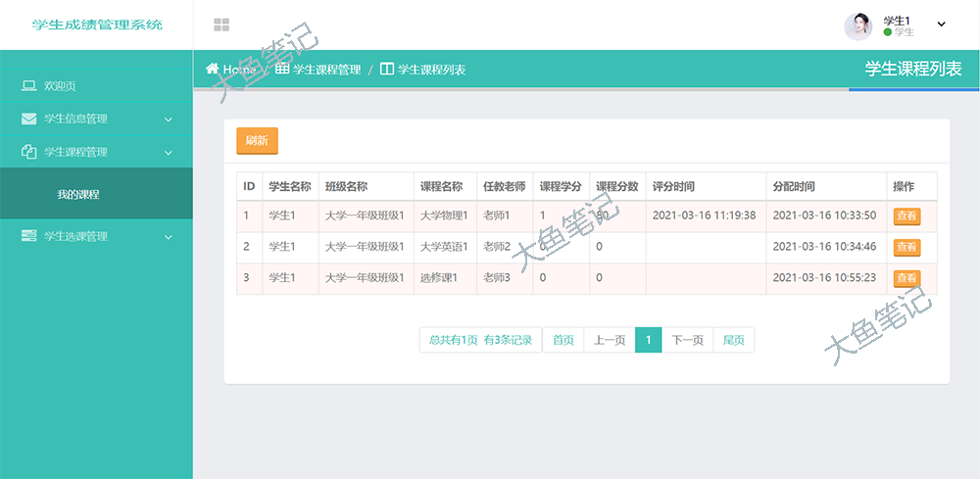
Task: Click the 学生课程管理 breadcrumb table icon
Action: coord(282,69)
